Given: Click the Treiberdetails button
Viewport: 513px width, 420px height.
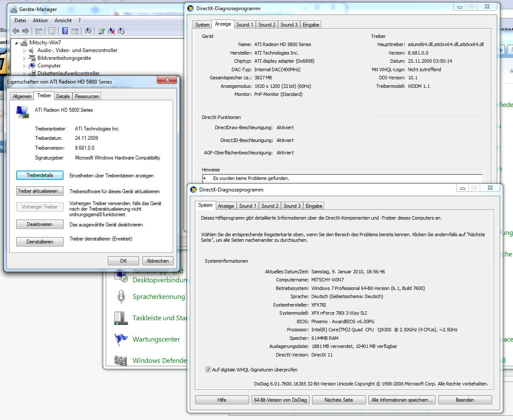Looking at the screenshot, I should 40,175.
